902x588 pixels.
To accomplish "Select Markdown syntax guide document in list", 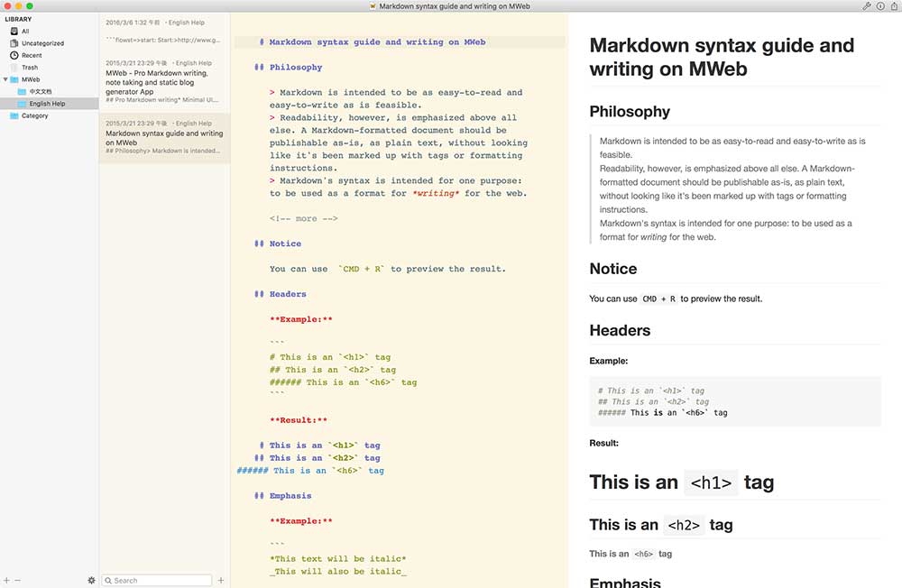I will click(163, 138).
